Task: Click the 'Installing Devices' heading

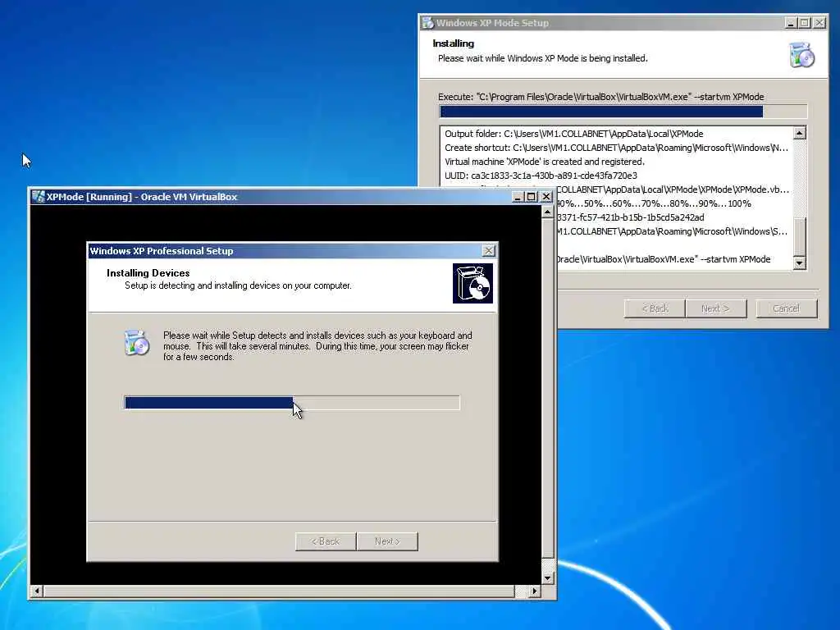Action: (148, 272)
